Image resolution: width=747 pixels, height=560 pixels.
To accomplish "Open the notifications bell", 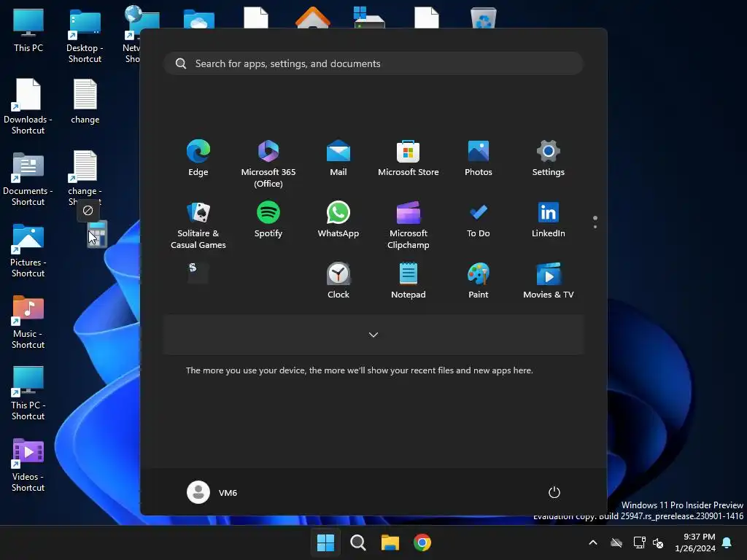I will [727, 542].
